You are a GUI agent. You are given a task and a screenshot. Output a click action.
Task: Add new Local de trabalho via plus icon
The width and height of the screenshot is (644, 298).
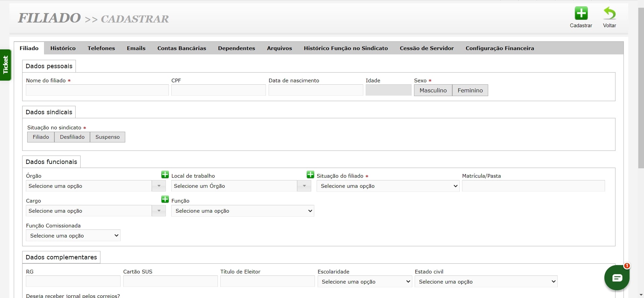pyautogui.click(x=310, y=175)
